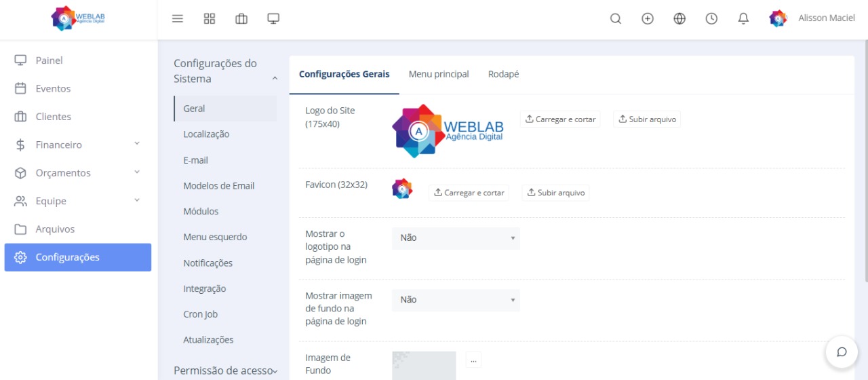Click 'Subir arquivo' button for Favicon
The width and height of the screenshot is (868, 380).
click(x=555, y=193)
